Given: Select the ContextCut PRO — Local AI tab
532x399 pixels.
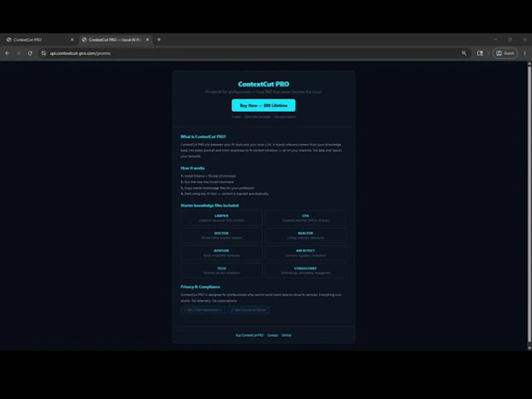Looking at the screenshot, I should point(116,40).
